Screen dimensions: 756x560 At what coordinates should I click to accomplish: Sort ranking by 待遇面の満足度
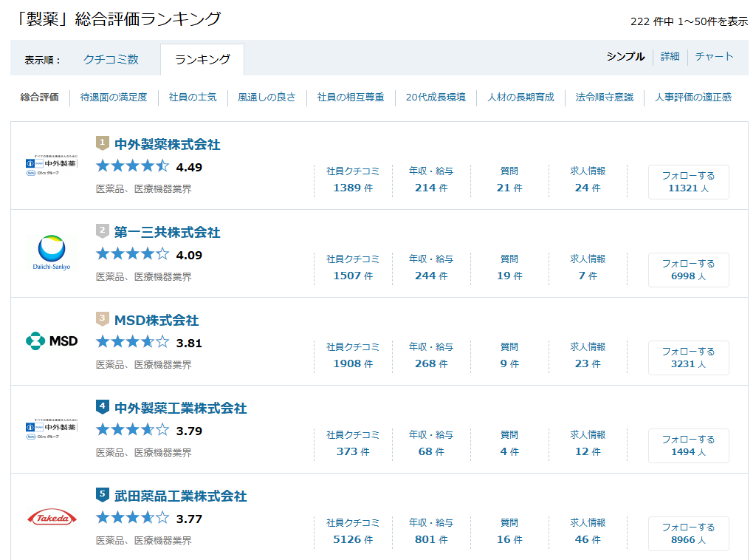[114, 98]
